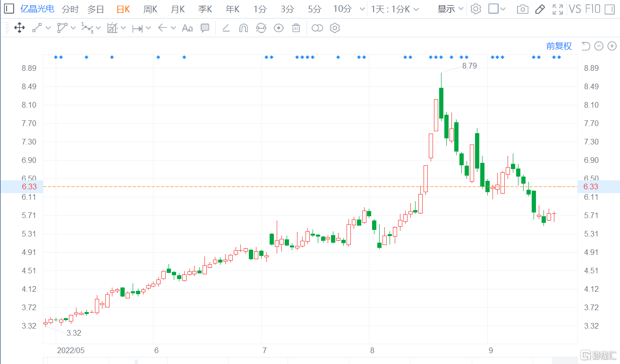
Task: Select the angle eraser tool icon
Action: coord(226,28)
